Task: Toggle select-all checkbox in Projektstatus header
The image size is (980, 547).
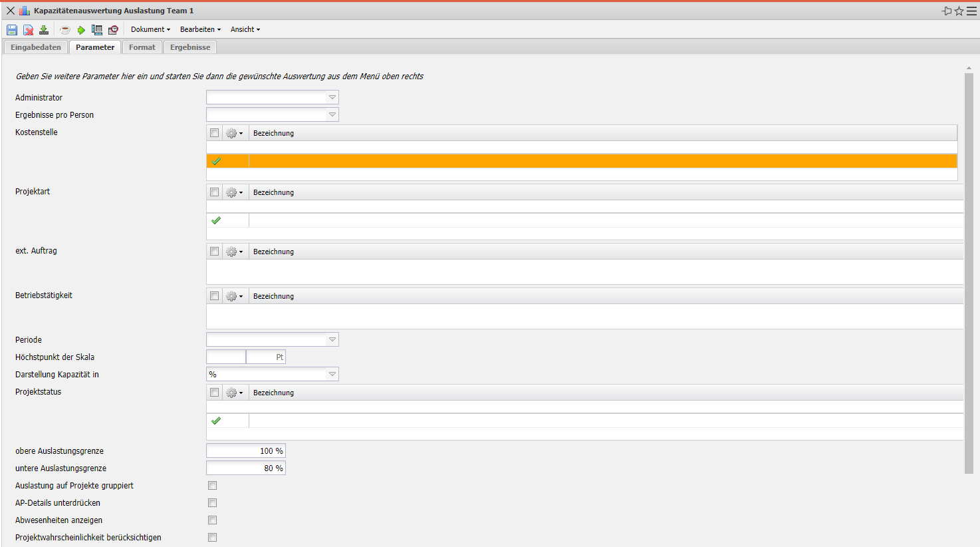Action: (214, 393)
